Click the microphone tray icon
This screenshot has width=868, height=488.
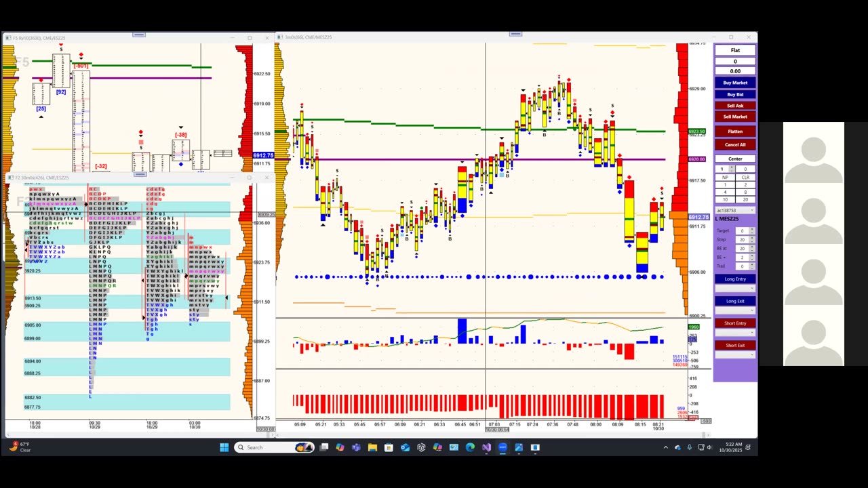pyautogui.click(x=690, y=447)
